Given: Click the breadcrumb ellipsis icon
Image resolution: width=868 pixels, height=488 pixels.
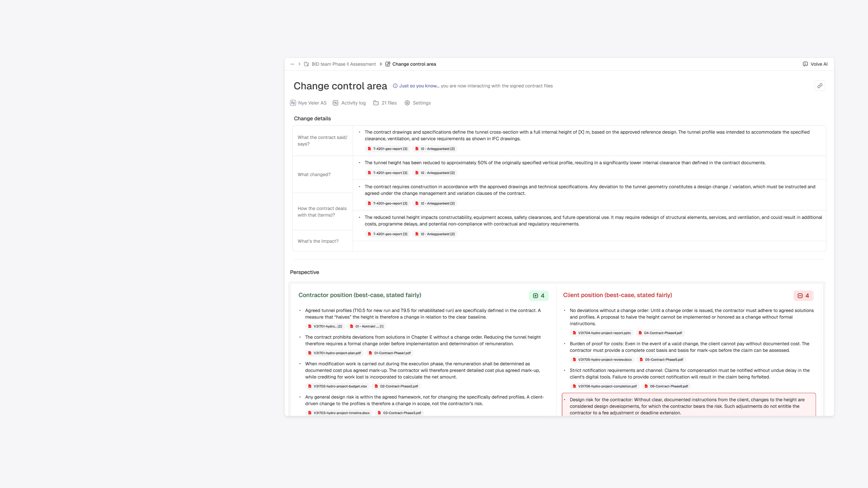Looking at the screenshot, I should coord(292,64).
